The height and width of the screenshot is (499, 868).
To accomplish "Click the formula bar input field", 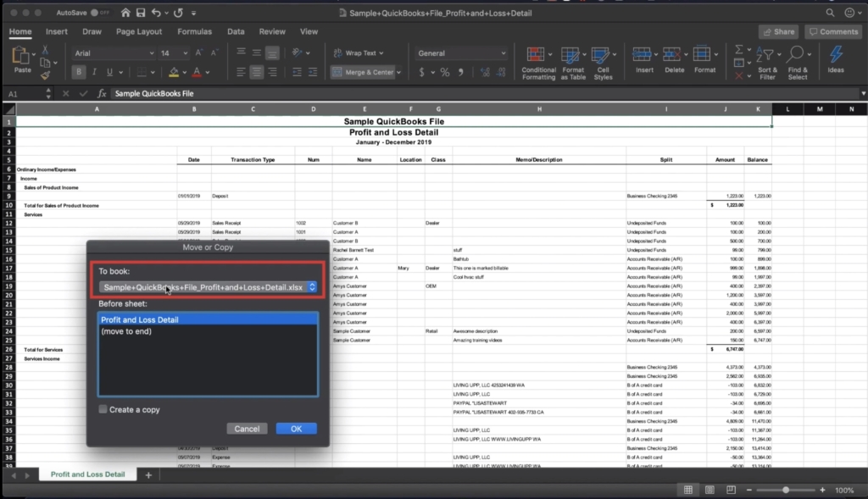I will tap(484, 93).
